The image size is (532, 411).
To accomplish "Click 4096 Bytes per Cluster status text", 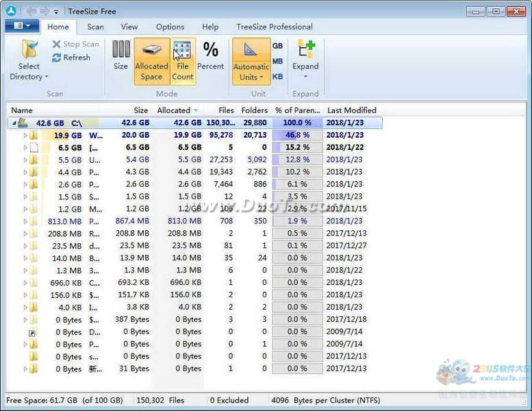I will tap(326, 400).
